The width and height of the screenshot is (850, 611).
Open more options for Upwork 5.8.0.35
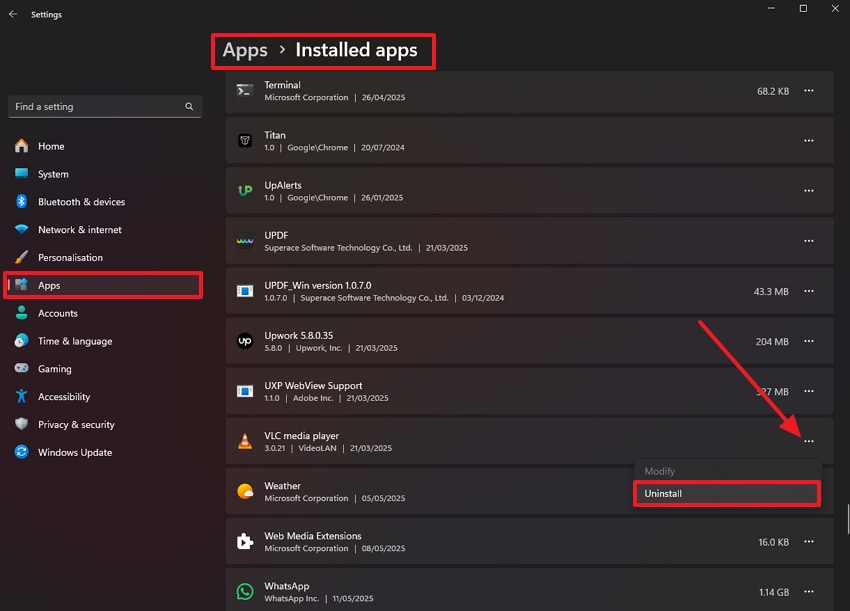tap(809, 341)
